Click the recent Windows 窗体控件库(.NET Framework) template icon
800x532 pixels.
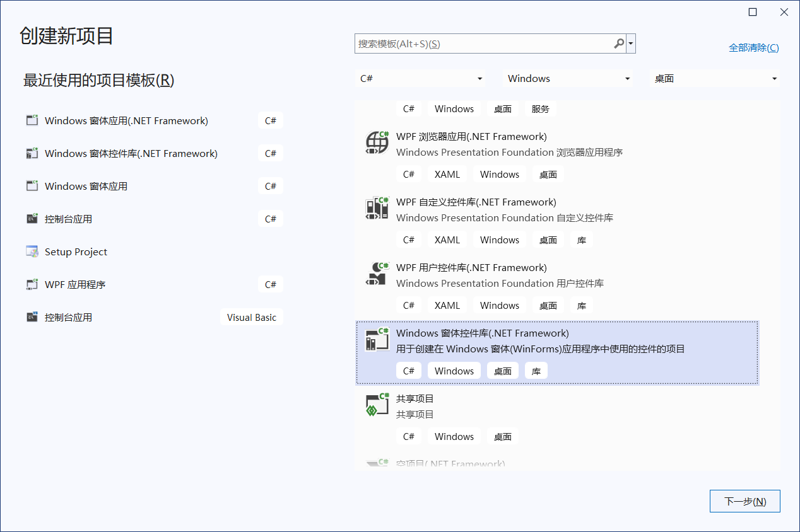(x=32, y=153)
